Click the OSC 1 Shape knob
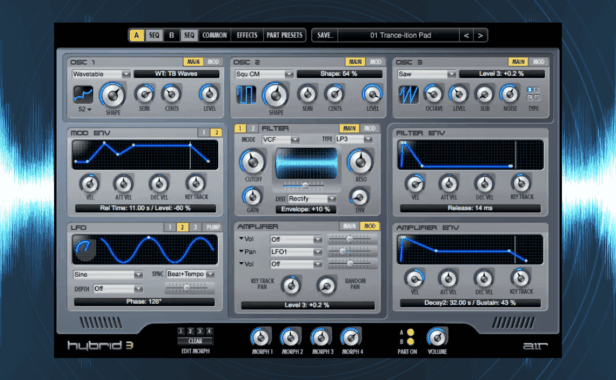 tap(113, 95)
